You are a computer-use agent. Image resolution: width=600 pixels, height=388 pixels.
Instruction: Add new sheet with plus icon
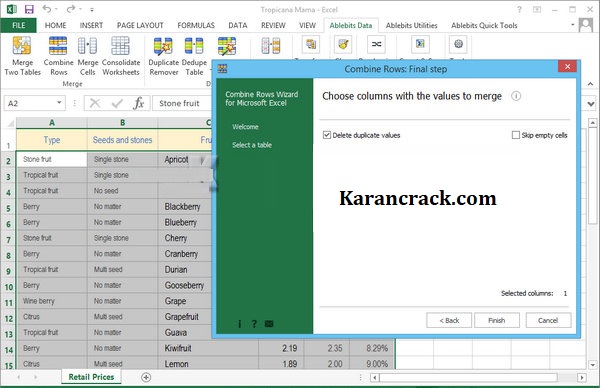coord(146,377)
